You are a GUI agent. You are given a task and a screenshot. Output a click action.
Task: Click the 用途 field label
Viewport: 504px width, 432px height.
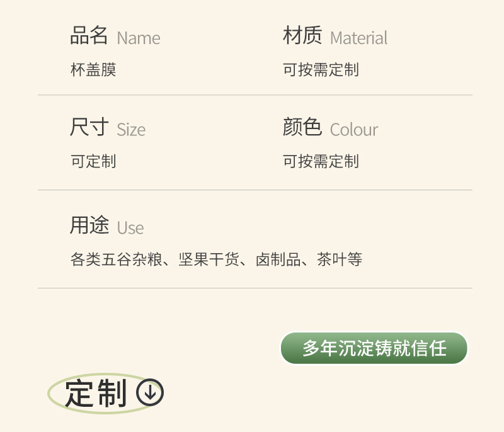point(89,225)
